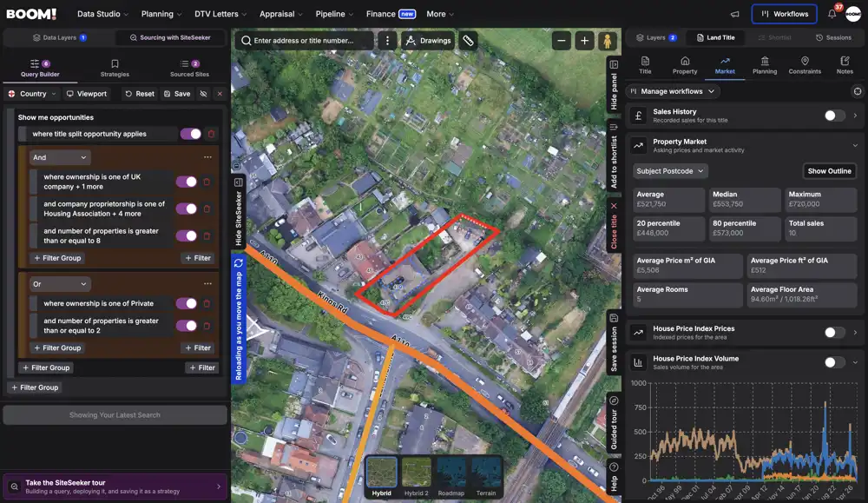Screen dimensions: 868x503
Task: Enable the Sales History toggle
Action: pyautogui.click(x=833, y=116)
